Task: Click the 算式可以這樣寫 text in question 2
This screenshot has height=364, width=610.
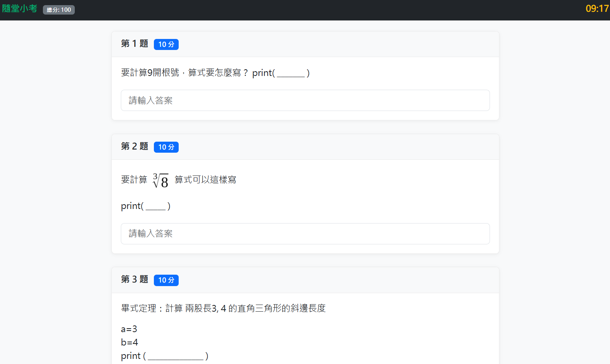Action: 205,180
